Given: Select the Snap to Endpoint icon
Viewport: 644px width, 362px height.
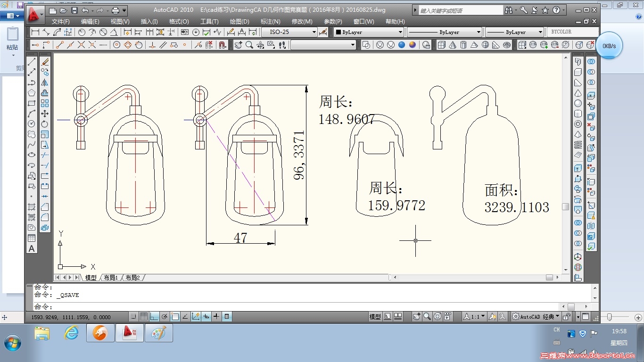Looking at the screenshot, I should (59, 45).
